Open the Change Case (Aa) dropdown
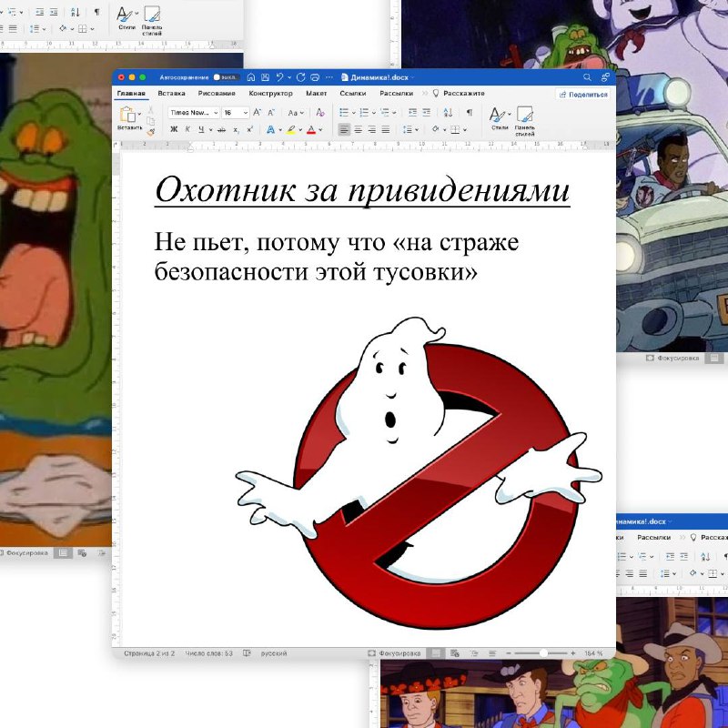Viewport: 728px width, 728px height. pyautogui.click(x=296, y=113)
